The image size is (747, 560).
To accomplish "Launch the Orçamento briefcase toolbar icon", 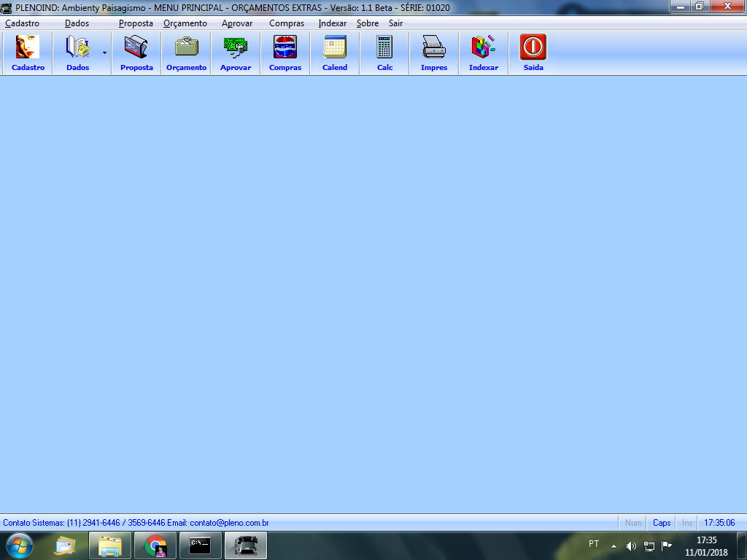I will [186, 52].
